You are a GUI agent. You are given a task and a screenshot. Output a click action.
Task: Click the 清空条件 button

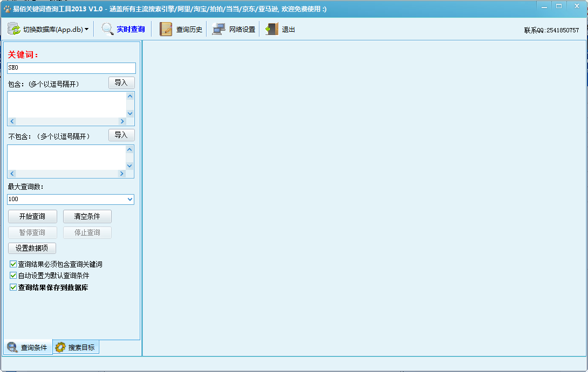tap(87, 216)
